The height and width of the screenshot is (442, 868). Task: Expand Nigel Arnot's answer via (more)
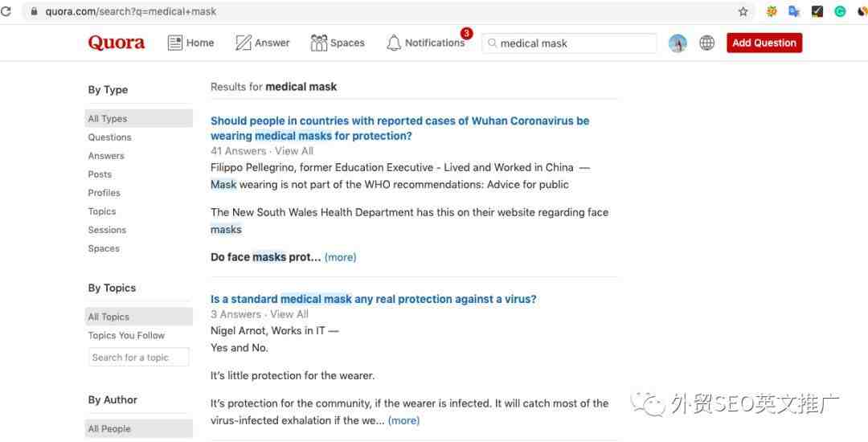tap(404, 420)
